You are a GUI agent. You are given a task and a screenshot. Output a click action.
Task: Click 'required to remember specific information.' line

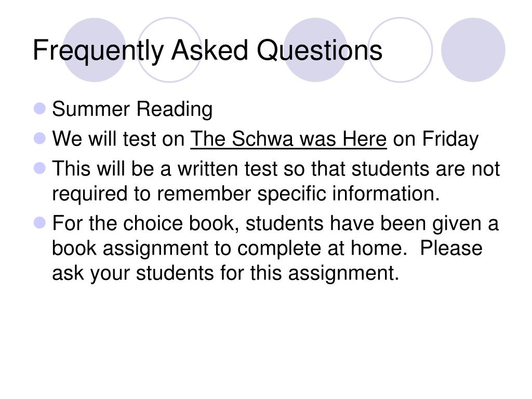point(246,194)
